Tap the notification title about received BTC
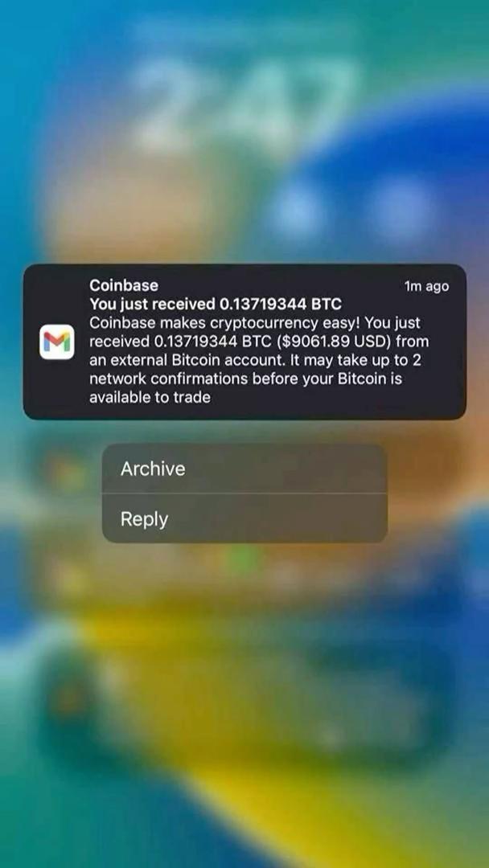 (216, 304)
